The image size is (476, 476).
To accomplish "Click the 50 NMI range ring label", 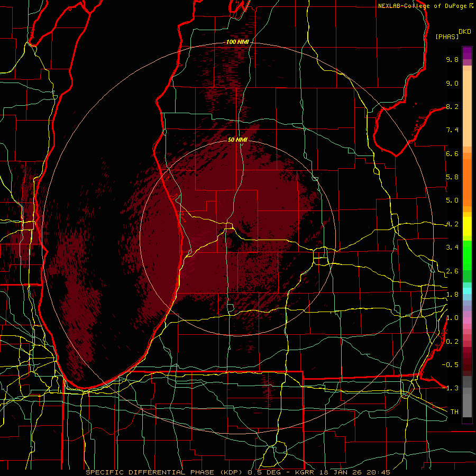I will (237, 140).
